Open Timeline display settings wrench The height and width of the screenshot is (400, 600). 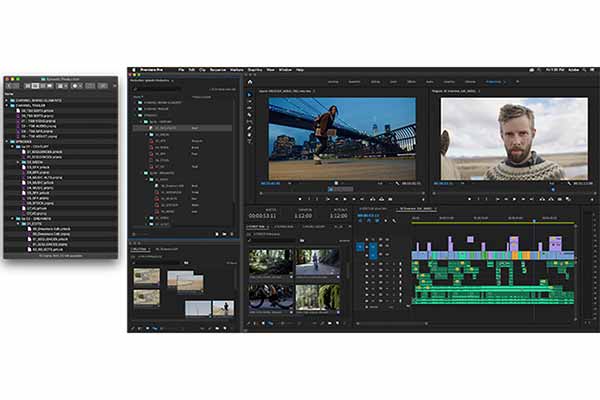pos(394,221)
